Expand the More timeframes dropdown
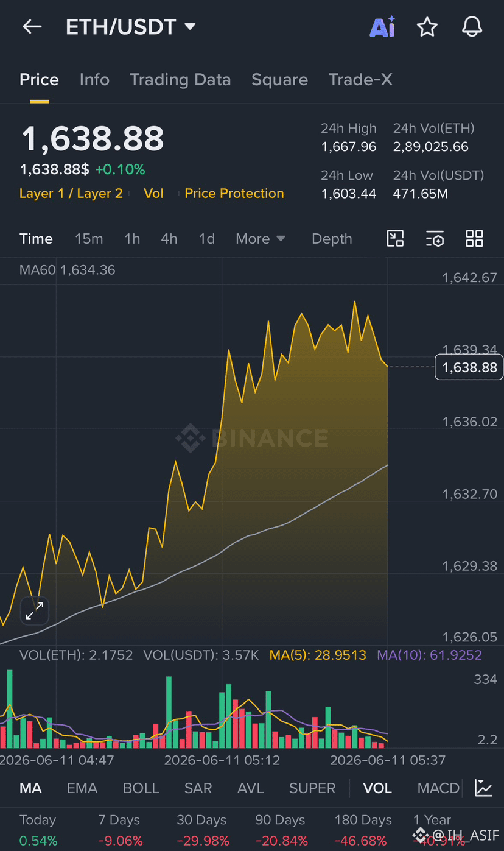The height and width of the screenshot is (851, 504). click(261, 239)
